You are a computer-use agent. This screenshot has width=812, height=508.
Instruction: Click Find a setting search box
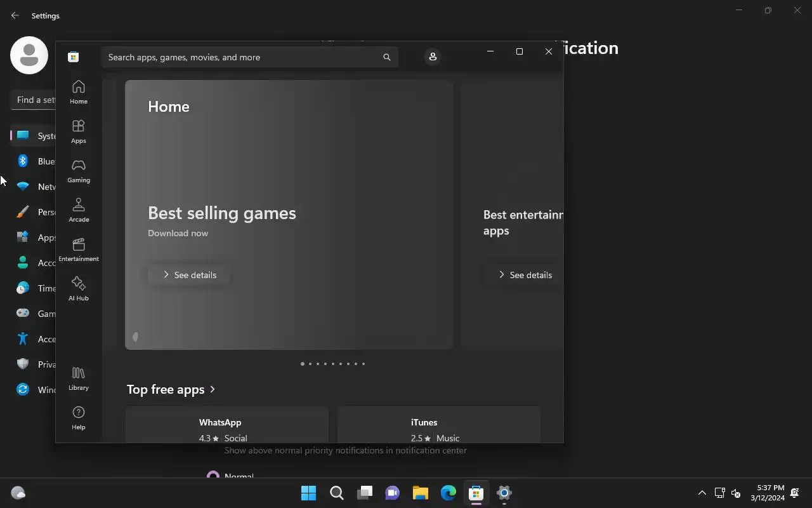tap(33, 100)
